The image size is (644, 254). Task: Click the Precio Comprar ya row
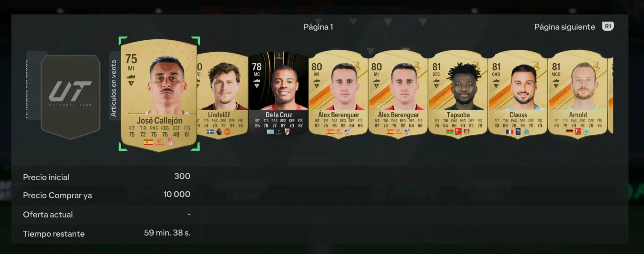(107, 195)
